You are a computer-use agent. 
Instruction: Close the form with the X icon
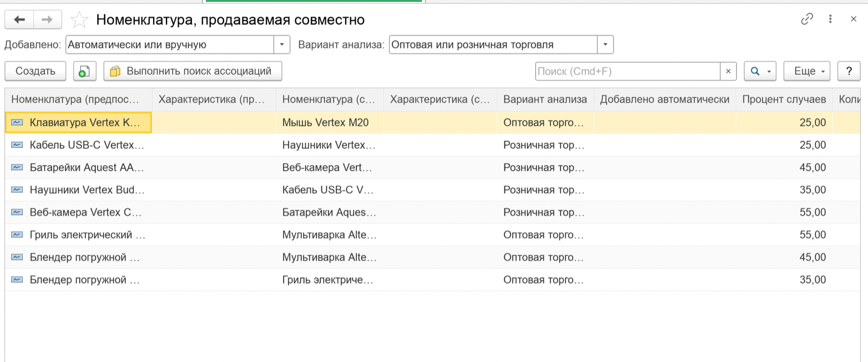854,19
